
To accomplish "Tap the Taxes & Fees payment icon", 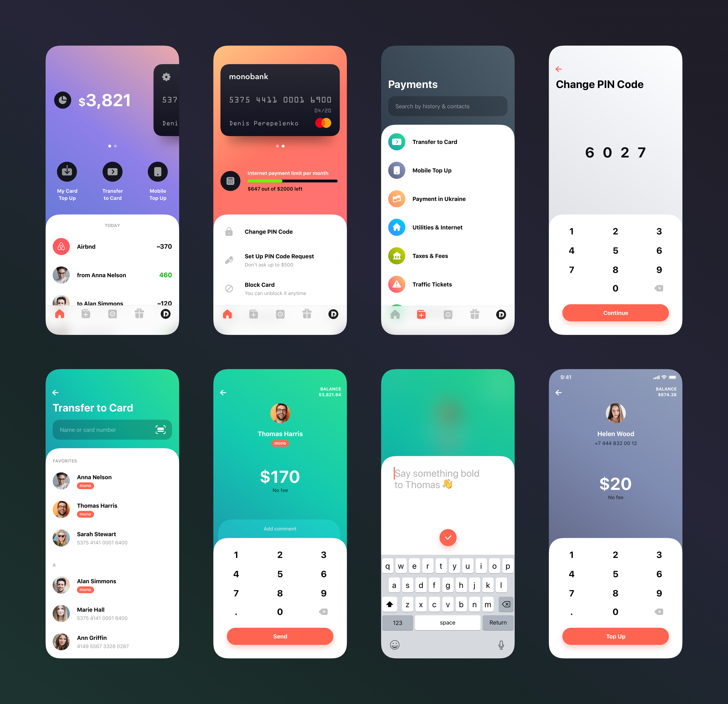I will [397, 255].
